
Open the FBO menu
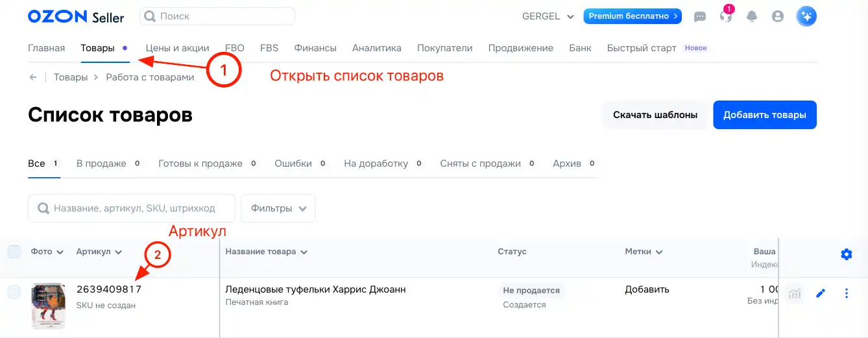tap(235, 48)
